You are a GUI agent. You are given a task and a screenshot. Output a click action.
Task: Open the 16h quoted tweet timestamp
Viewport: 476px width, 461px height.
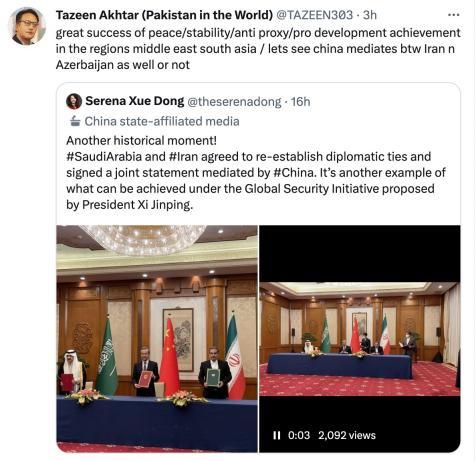pos(300,102)
